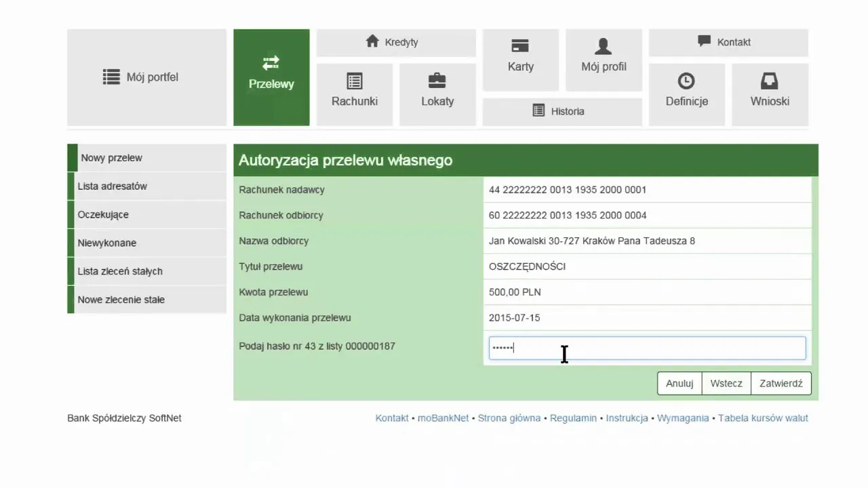Click the Rachunki accounts icon

click(x=354, y=81)
